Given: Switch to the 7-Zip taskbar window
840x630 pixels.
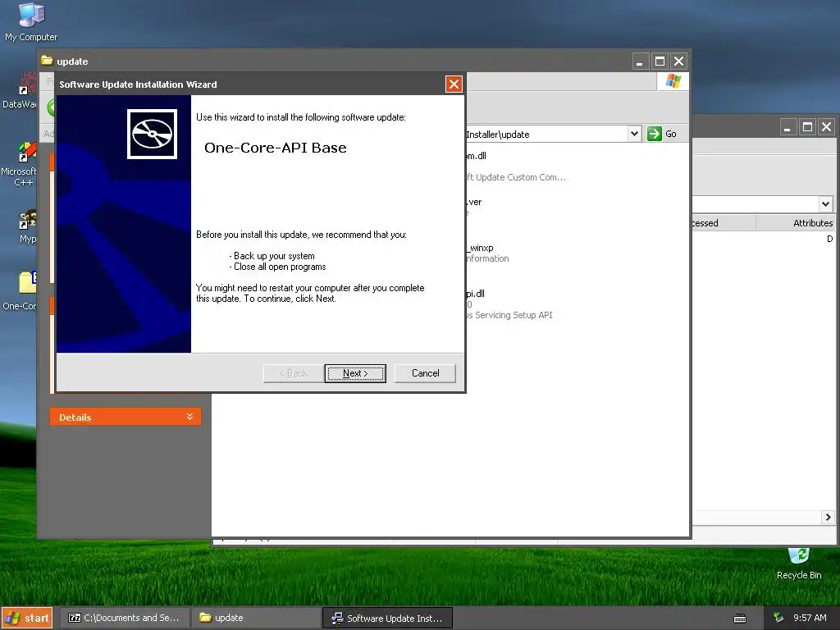Looking at the screenshot, I should coord(125,618).
